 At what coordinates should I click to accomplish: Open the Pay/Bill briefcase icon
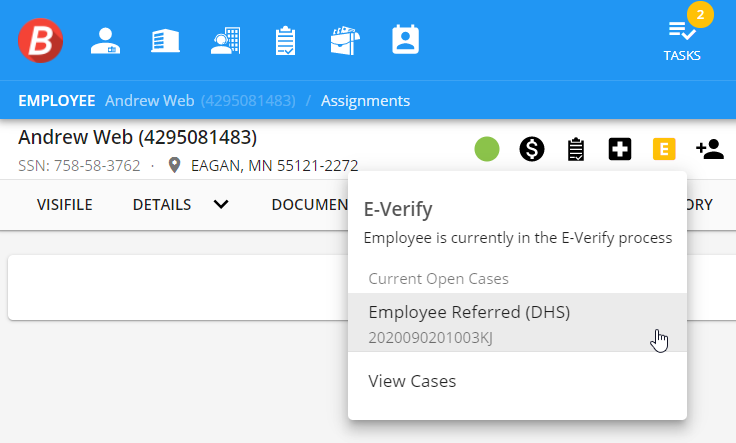pyautogui.click(x=345, y=41)
